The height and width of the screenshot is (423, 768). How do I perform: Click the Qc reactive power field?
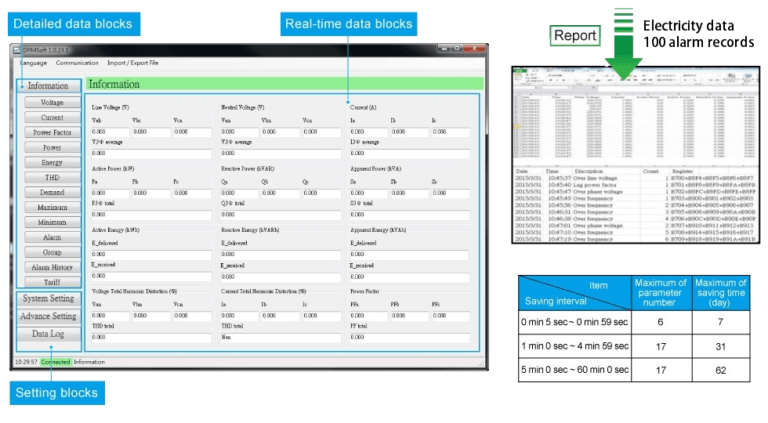(x=322, y=193)
